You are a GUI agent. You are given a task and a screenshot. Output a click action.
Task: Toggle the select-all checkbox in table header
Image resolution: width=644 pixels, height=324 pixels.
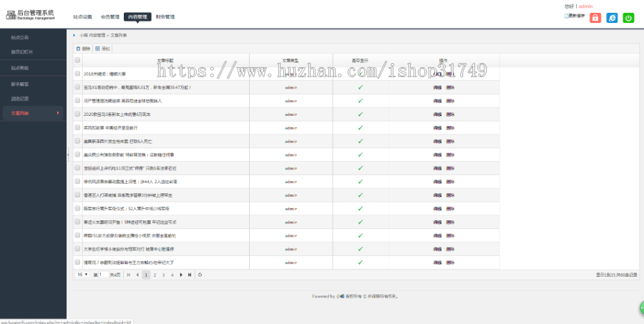[x=78, y=60]
